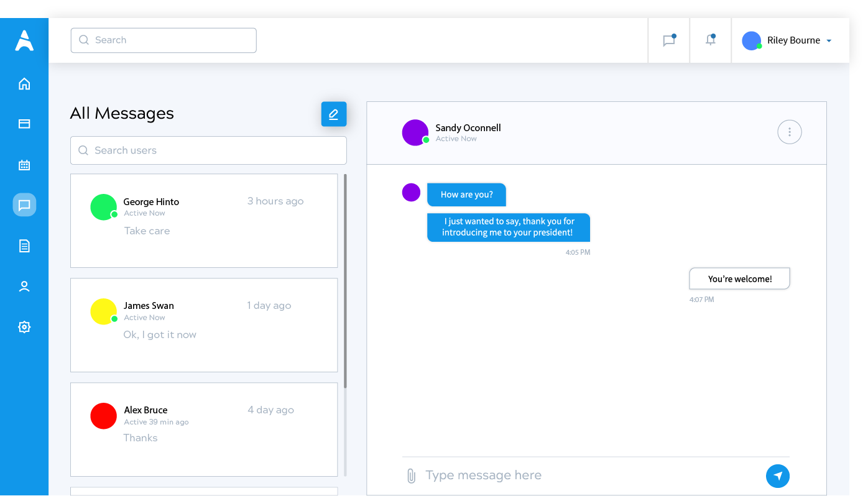This screenshot has height=496, width=868.
Task: Focus the Search users field
Action: [x=208, y=150]
